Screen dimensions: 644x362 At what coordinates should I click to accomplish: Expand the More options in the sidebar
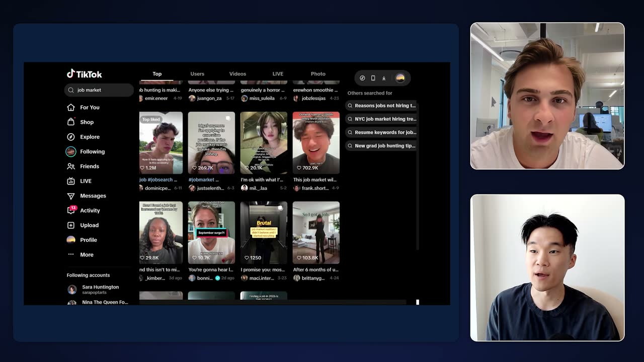click(x=80, y=254)
